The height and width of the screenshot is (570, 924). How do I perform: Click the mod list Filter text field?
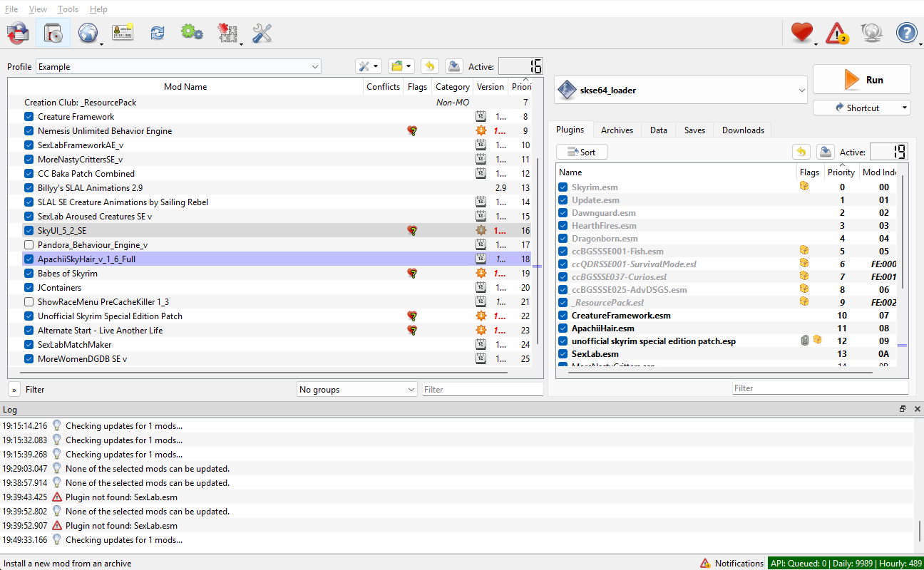[482, 390]
